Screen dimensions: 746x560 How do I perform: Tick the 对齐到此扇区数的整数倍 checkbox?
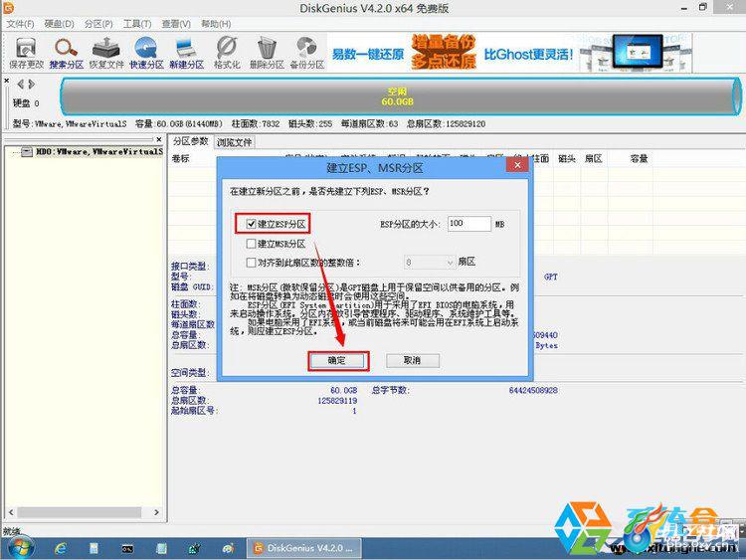252,263
